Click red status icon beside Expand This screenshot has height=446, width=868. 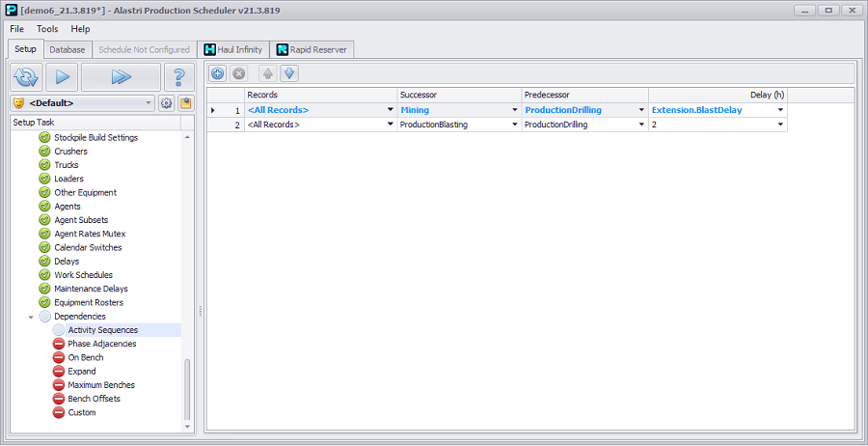click(59, 372)
